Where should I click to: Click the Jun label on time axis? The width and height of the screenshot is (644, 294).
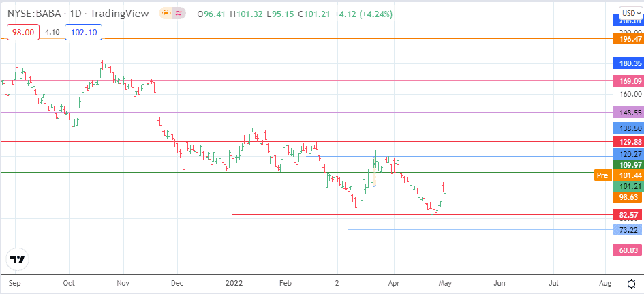pos(500,283)
